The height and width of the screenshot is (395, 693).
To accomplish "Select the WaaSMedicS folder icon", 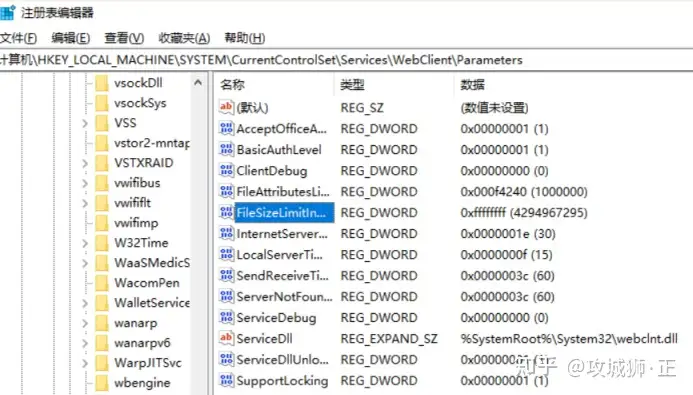I will tap(102, 263).
